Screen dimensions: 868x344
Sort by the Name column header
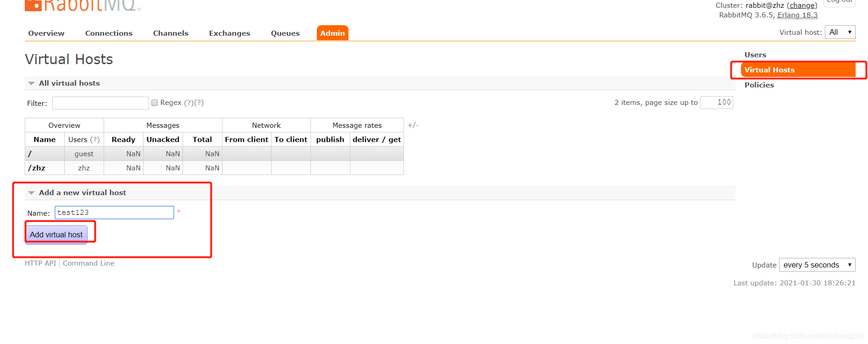(x=44, y=139)
